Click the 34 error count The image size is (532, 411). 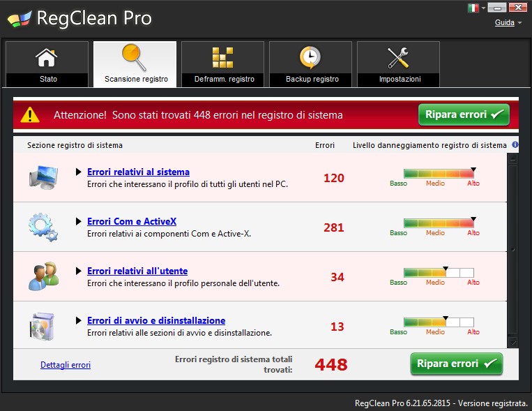(x=337, y=277)
